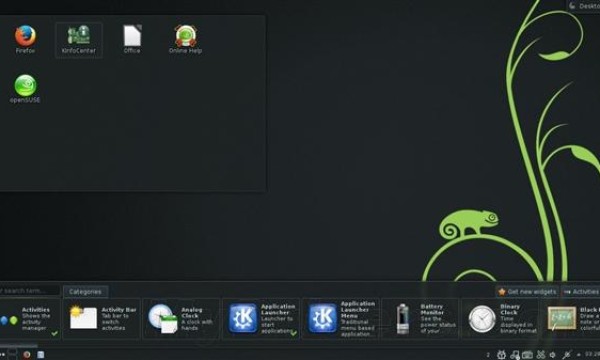This screenshot has height=360, width=600.
Task: Click the Get new widgets button
Action: point(527,292)
